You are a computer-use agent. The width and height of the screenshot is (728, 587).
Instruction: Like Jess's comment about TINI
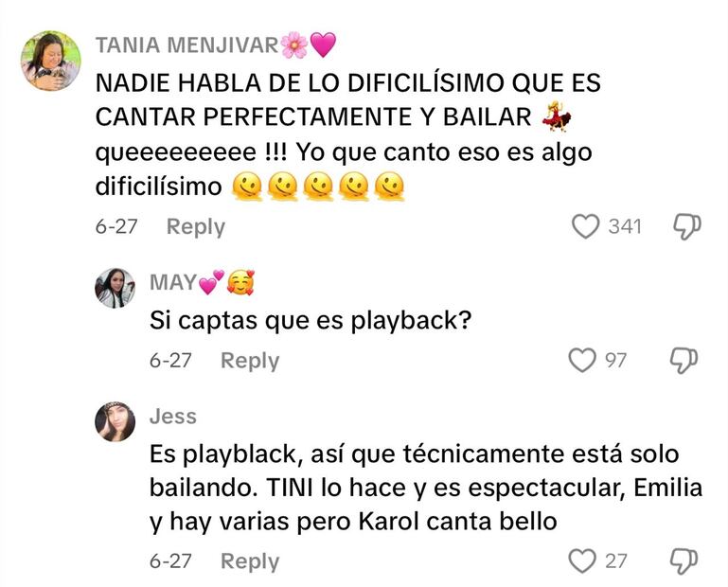(x=582, y=561)
